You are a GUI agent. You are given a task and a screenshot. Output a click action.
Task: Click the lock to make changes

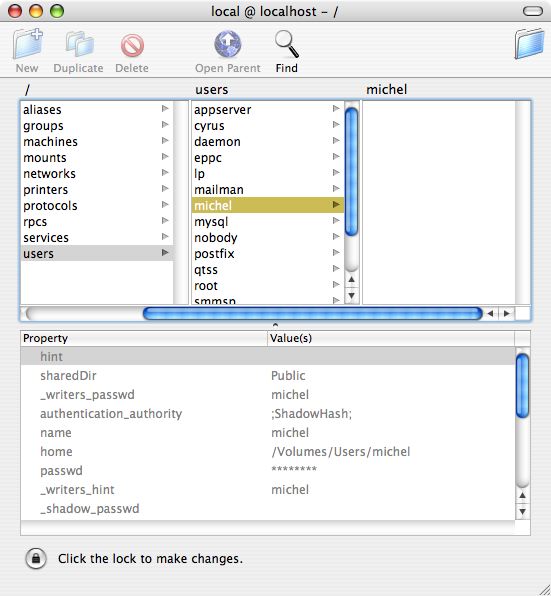coord(36,558)
